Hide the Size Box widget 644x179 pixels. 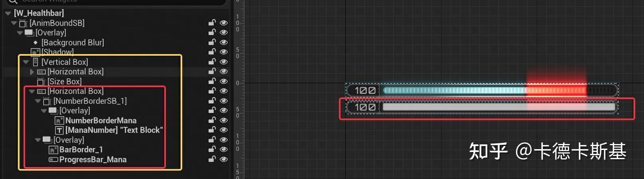pyautogui.click(x=224, y=81)
